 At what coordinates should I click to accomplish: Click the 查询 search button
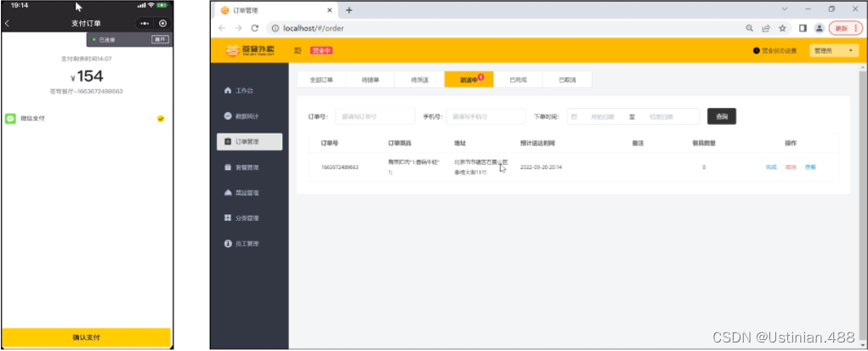721,116
